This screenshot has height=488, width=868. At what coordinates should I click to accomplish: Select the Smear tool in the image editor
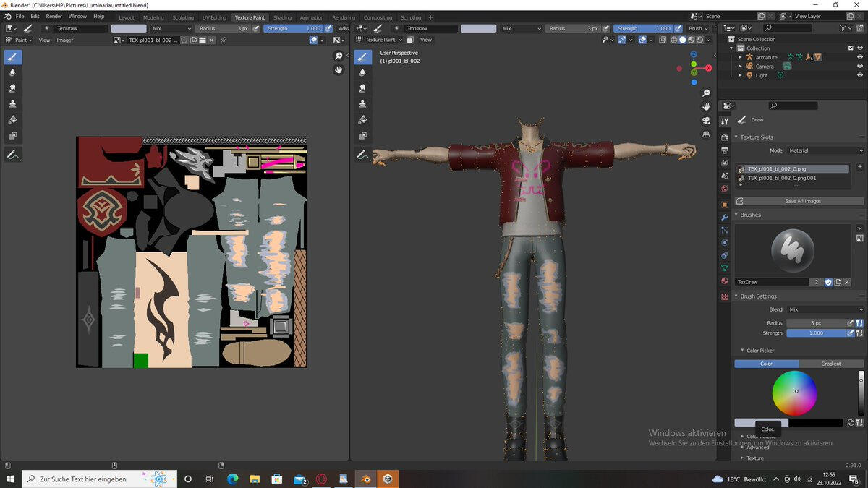click(13, 88)
